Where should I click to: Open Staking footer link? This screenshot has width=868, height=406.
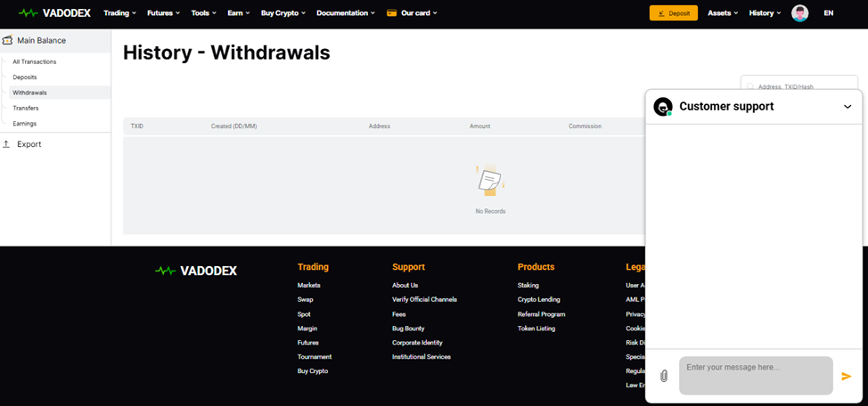[x=528, y=286]
